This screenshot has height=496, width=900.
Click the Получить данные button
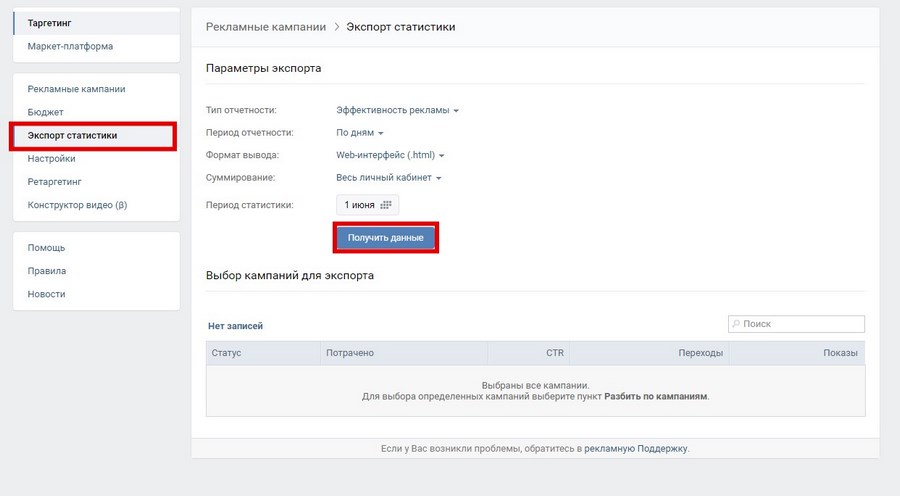click(x=386, y=238)
